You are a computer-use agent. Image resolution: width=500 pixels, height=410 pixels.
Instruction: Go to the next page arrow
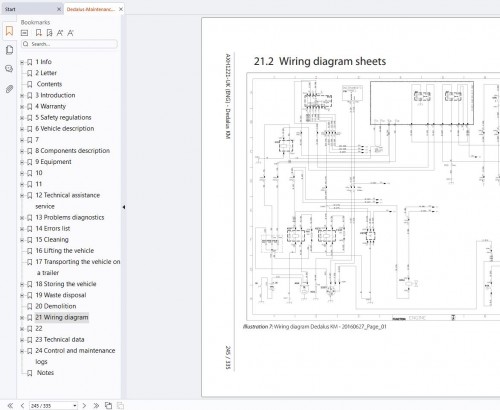84,405
